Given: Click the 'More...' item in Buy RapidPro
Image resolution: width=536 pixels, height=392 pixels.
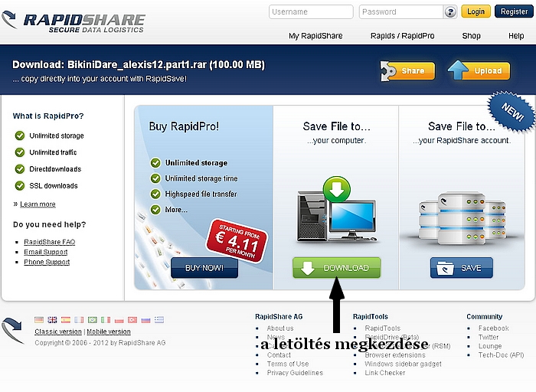Looking at the screenshot, I should coord(176,210).
